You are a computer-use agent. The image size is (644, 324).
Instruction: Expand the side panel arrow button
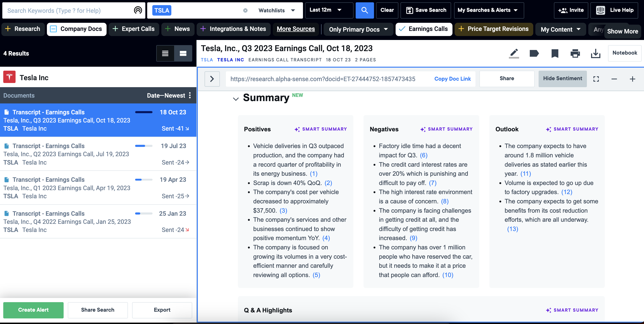[x=212, y=79]
